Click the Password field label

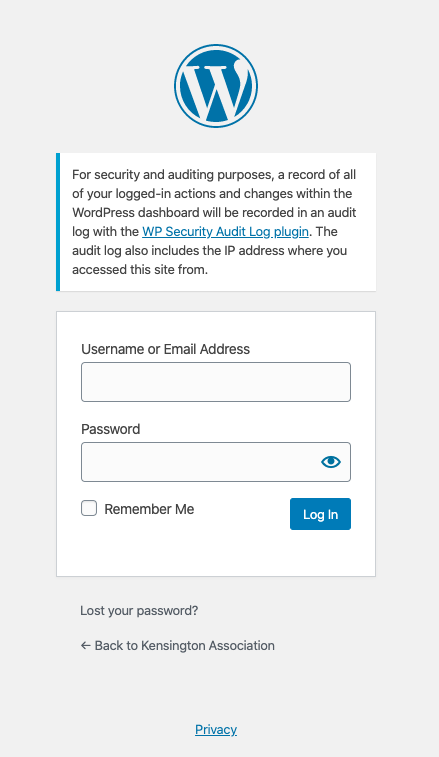pos(111,429)
